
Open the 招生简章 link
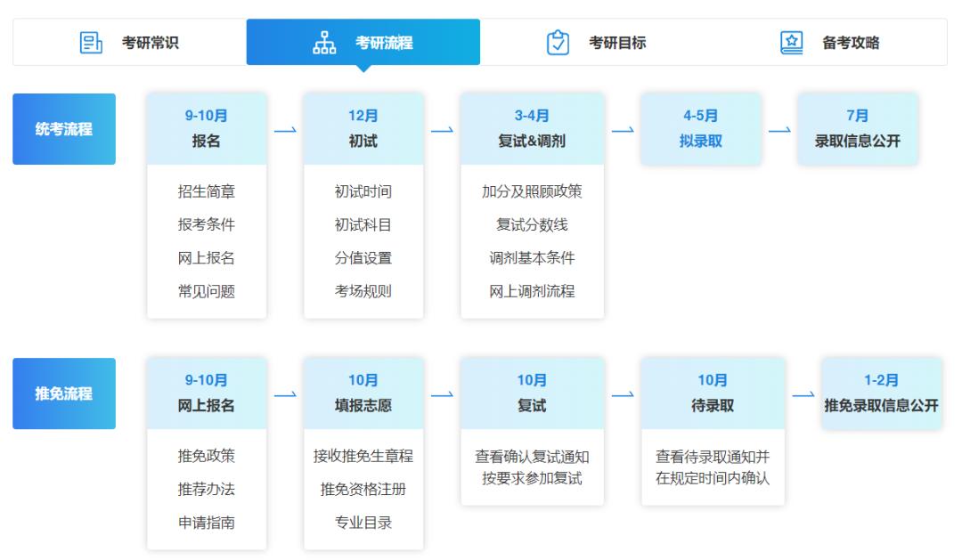click(206, 190)
